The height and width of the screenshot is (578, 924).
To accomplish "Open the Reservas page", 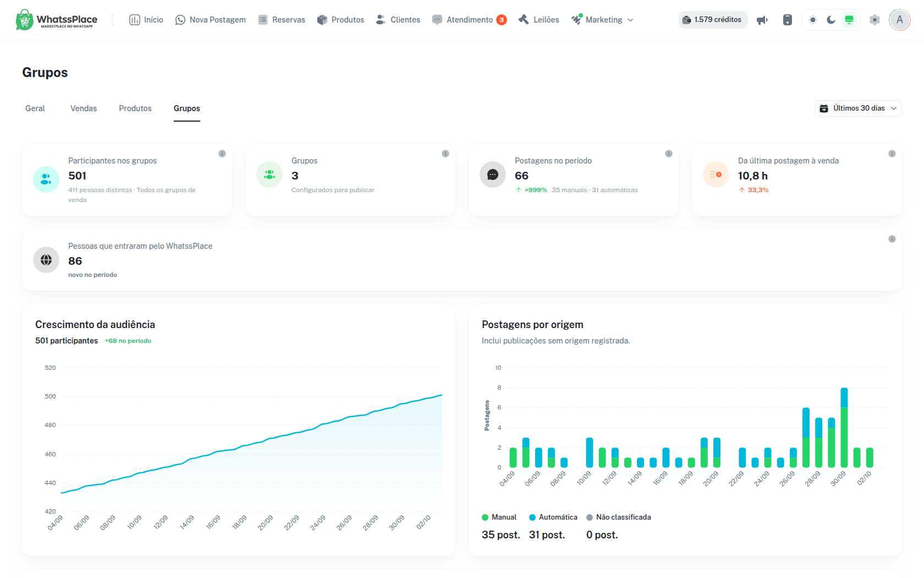I will 282,20.
